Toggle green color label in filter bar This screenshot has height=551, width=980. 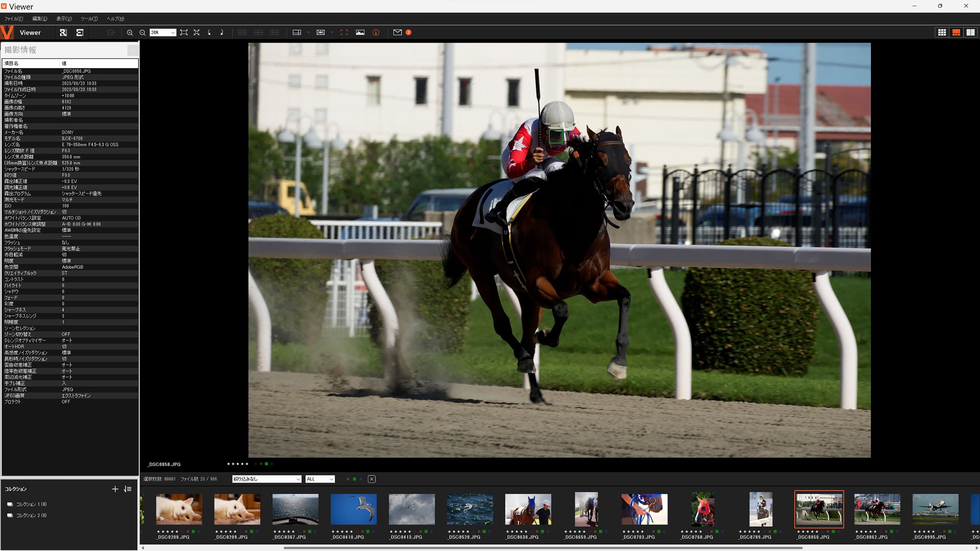(x=354, y=479)
